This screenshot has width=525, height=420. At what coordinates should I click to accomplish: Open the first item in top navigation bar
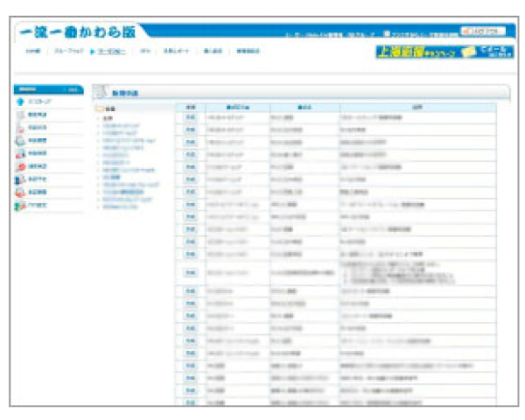32,52
